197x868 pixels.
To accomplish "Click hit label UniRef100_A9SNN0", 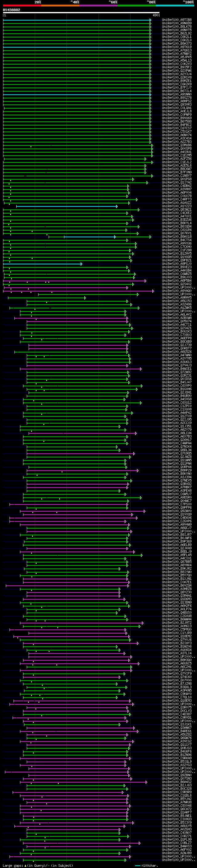I will 177,94.
